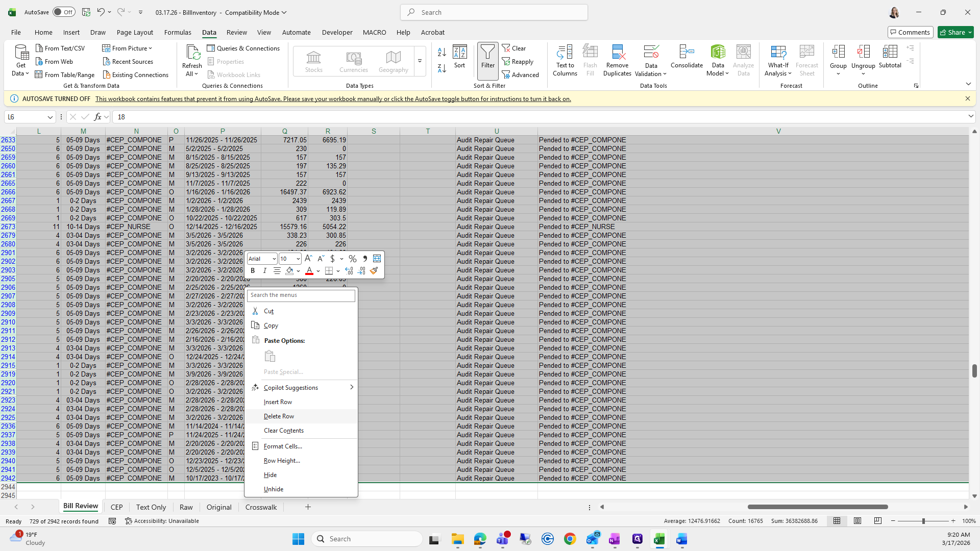This screenshot has width=980, height=551.
Task: Click Format Painter in mini toolbar
Action: (x=374, y=271)
